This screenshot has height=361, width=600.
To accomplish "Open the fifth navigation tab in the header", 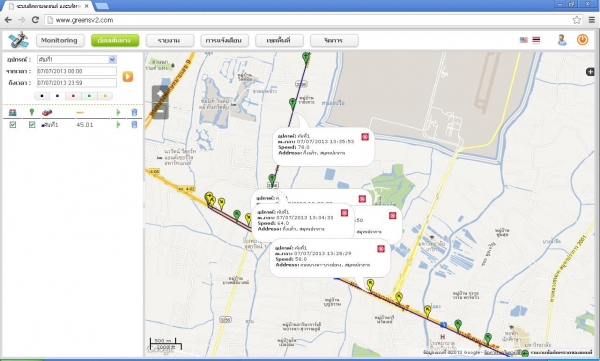I will pyautogui.click(x=279, y=40).
